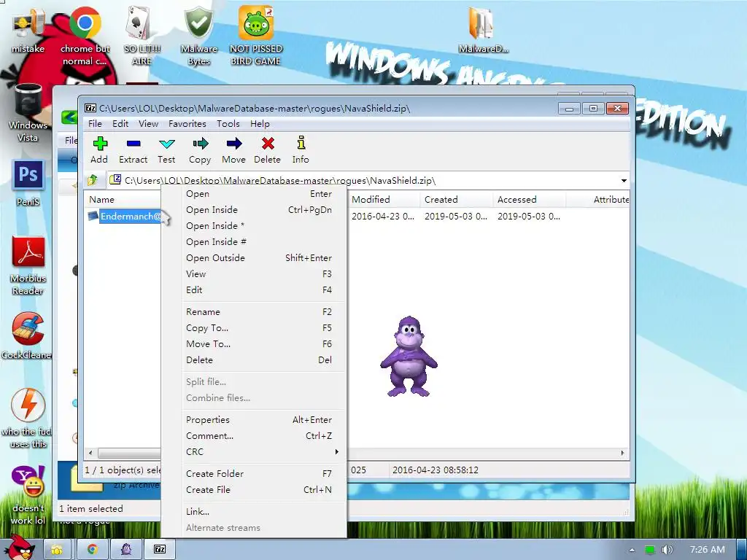Open file explorer taskbar button
This screenshot has height=560, width=747.
point(57,550)
